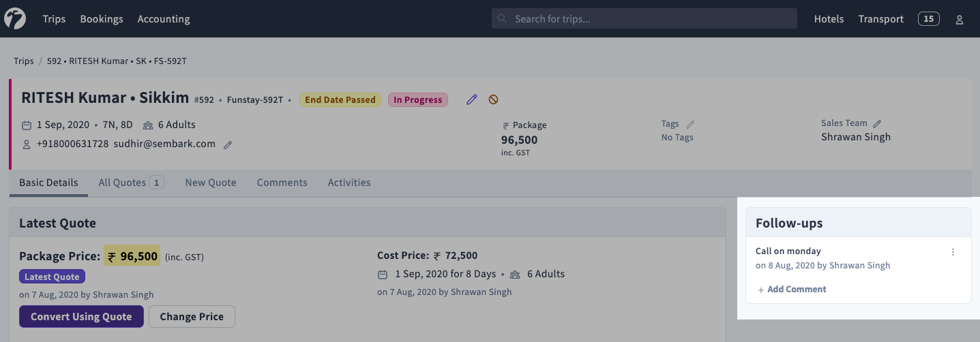
Task: Switch to the All Quotes tab
Action: pos(130,183)
